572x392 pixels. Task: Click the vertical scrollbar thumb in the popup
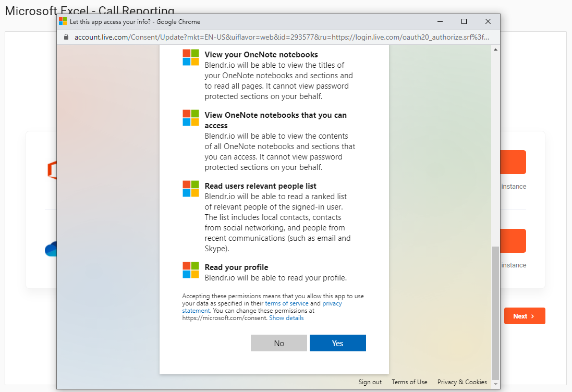click(x=495, y=313)
